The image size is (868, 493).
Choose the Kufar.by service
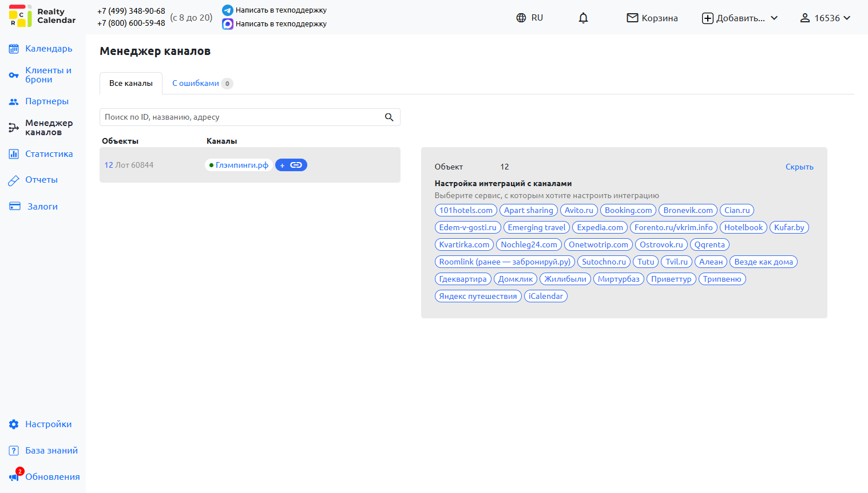click(789, 227)
